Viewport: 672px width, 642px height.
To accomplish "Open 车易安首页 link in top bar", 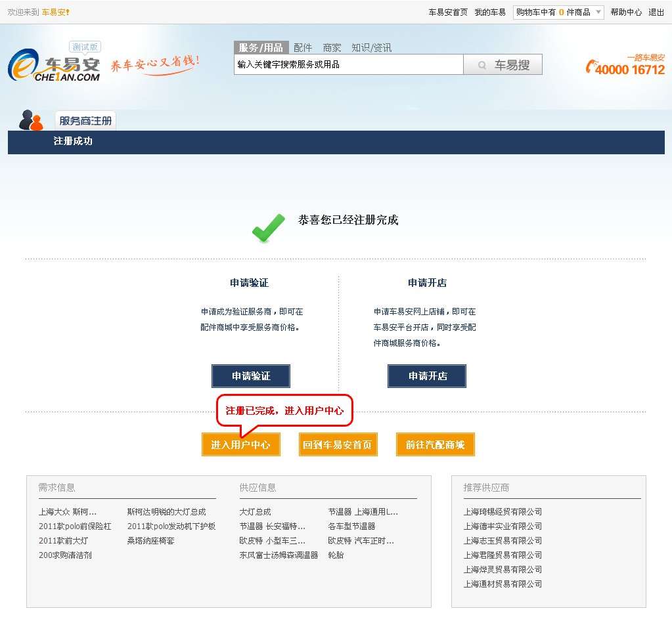I will (448, 12).
